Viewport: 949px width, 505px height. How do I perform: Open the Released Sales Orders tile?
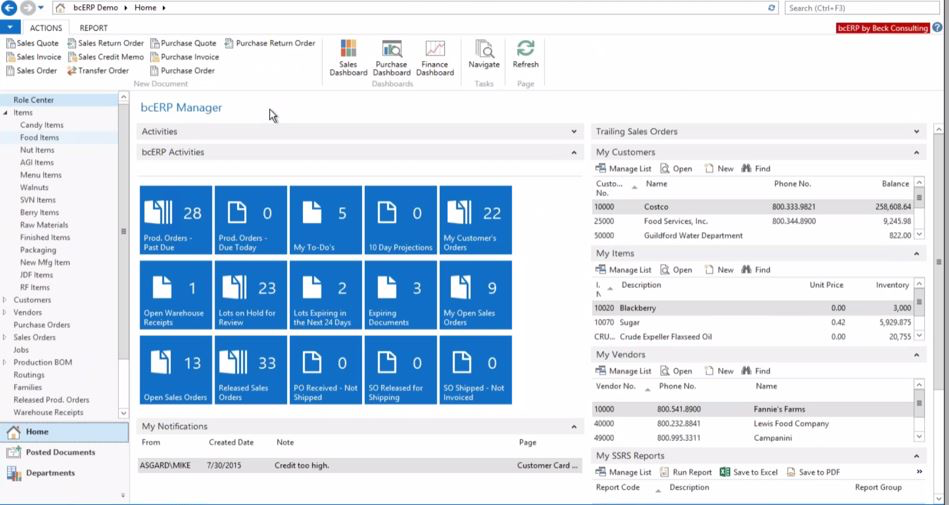click(x=251, y=370)
